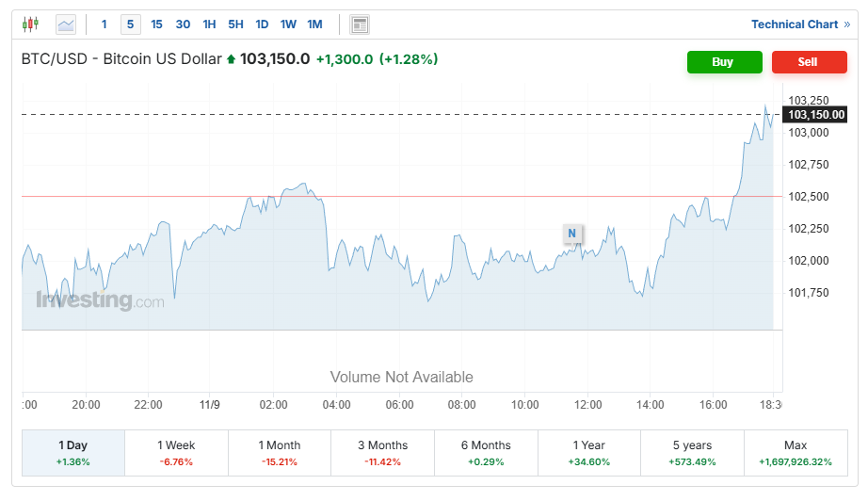
Task: Select the 1 Month range tab
Action: [280, 452]
